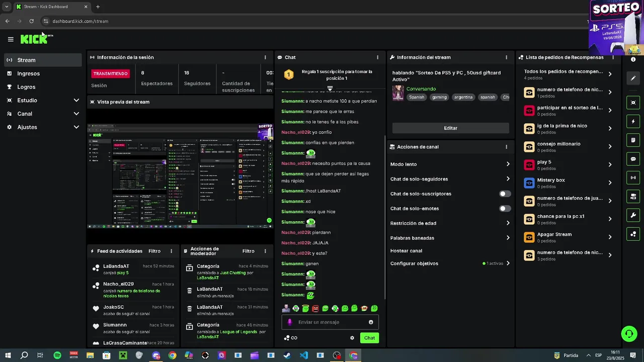Image resolution: width=644 pixels, height=362 pixels.
Task: Toggle the camera preview widget icon
Action: [633, 196]
